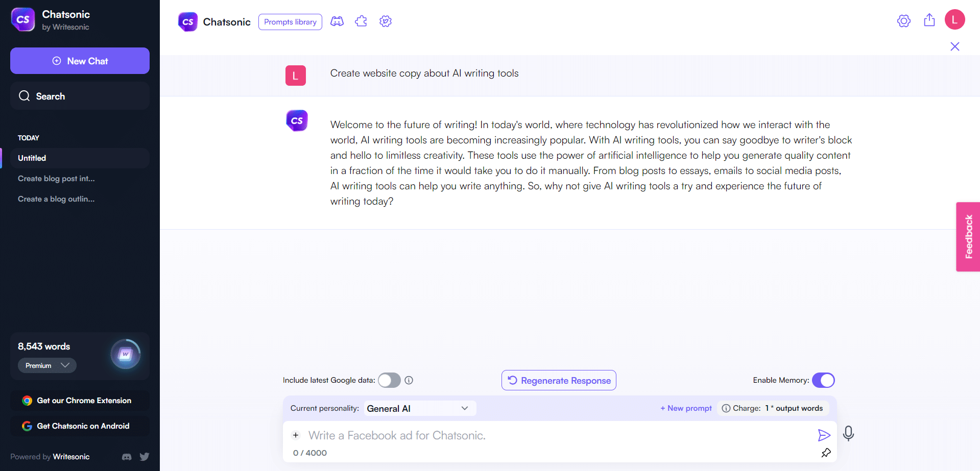Click the Chatsonic logo in the sidebar

23,19
